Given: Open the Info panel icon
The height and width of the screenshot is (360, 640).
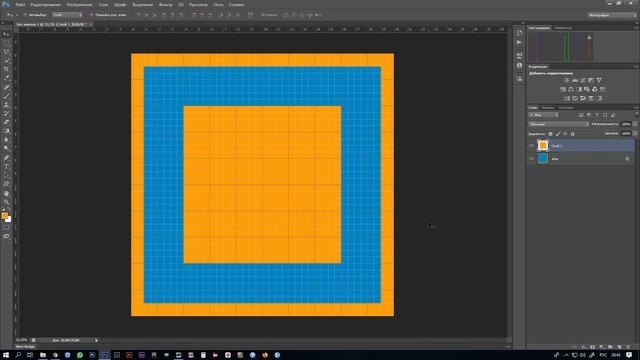Looking at the screenshot, I should pyautogui.click(x=519, y=65).
